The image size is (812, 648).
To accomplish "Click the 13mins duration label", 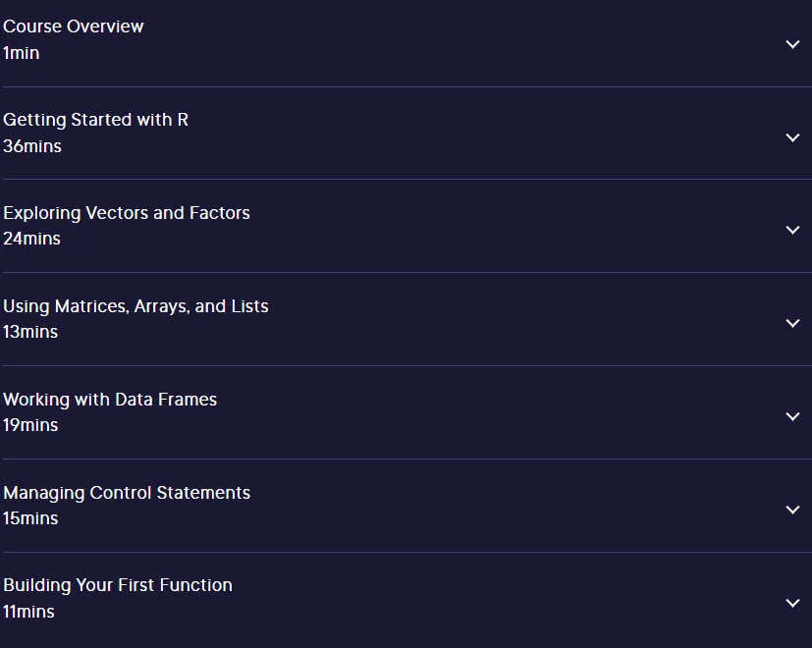I will (30, 332).
